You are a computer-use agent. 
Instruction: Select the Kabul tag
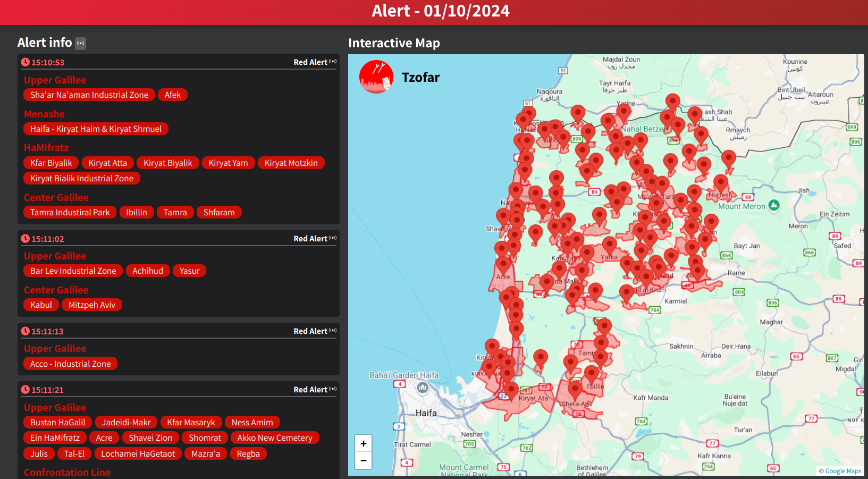[41, 305]
